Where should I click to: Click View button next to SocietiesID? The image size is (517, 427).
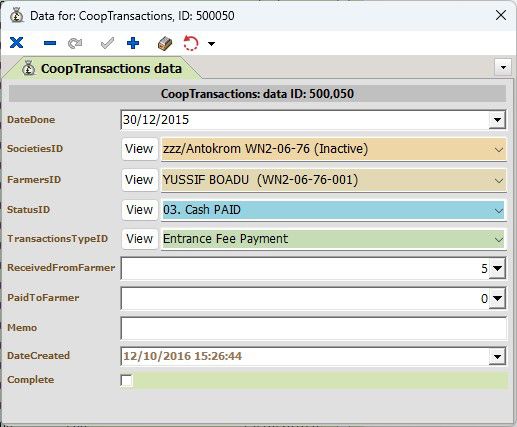tap(139, 149)
